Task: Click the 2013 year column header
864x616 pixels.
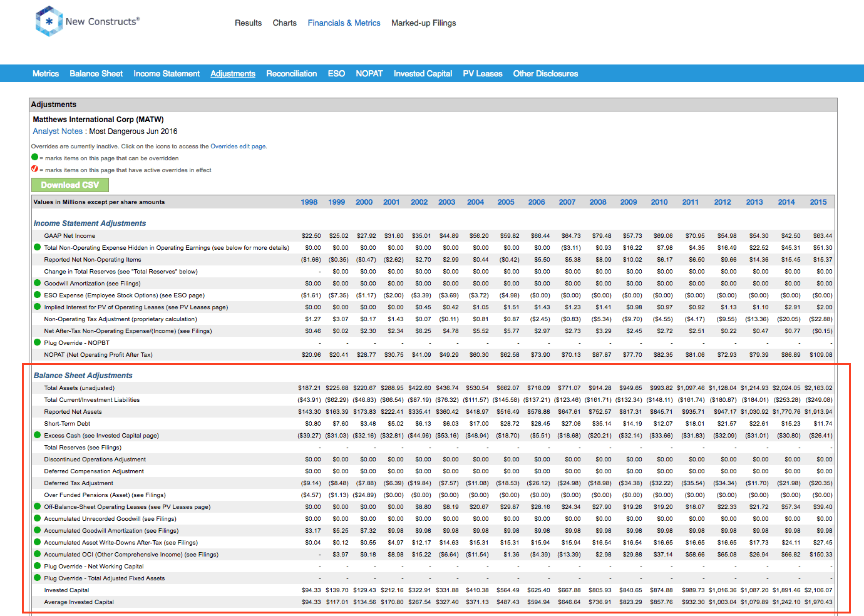Action: coord(754,202)
